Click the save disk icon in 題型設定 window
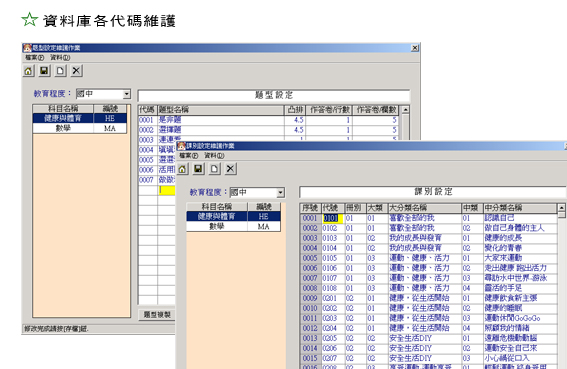This screenshot has width=567, height=369. click(x=44, y=71)
